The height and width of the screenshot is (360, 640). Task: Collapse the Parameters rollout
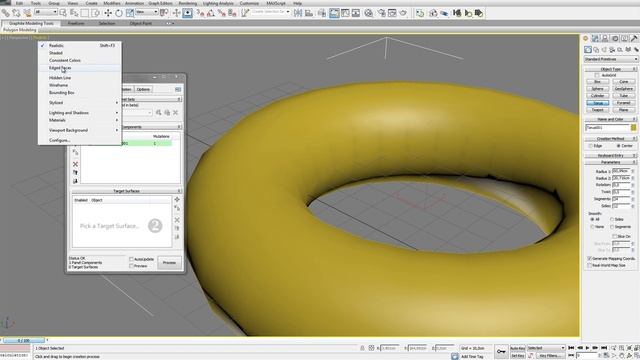pos(611,162)
